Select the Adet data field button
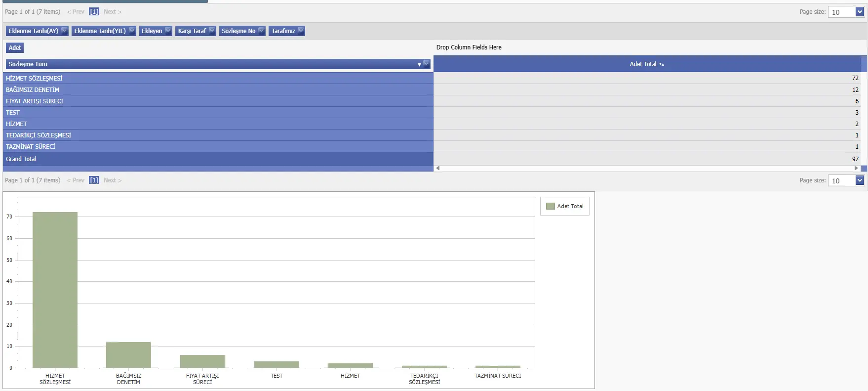The width and height of the screenshot is (868, 391). [x=15, y=48]
